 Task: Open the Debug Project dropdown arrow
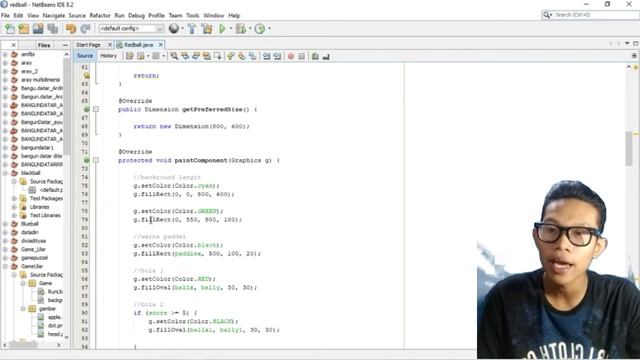pos(250,29)
